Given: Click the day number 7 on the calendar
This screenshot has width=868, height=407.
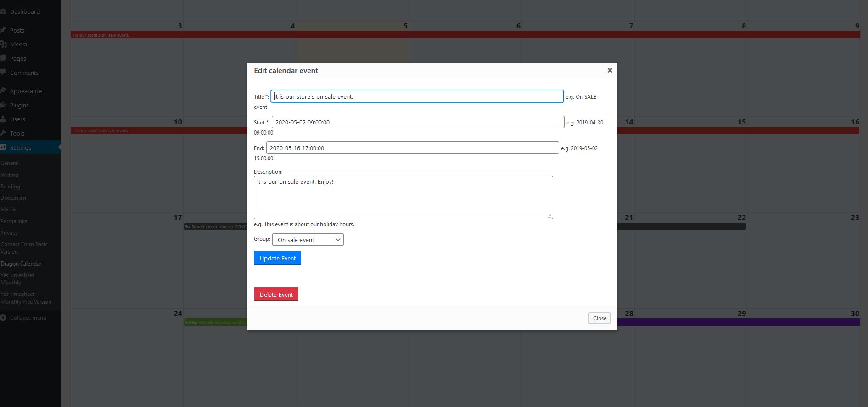Looking at the screenshot, I should pos(631,26).
